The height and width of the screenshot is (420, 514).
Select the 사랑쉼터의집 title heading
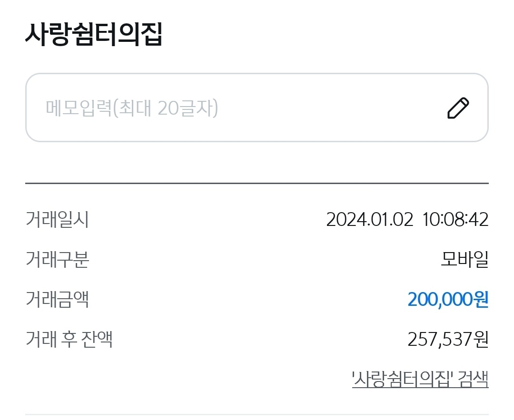94,34
